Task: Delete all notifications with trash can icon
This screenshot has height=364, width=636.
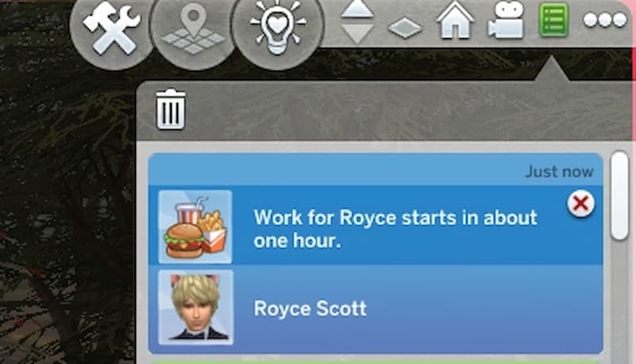Action: pyautogui.click(x=171, y=109)
